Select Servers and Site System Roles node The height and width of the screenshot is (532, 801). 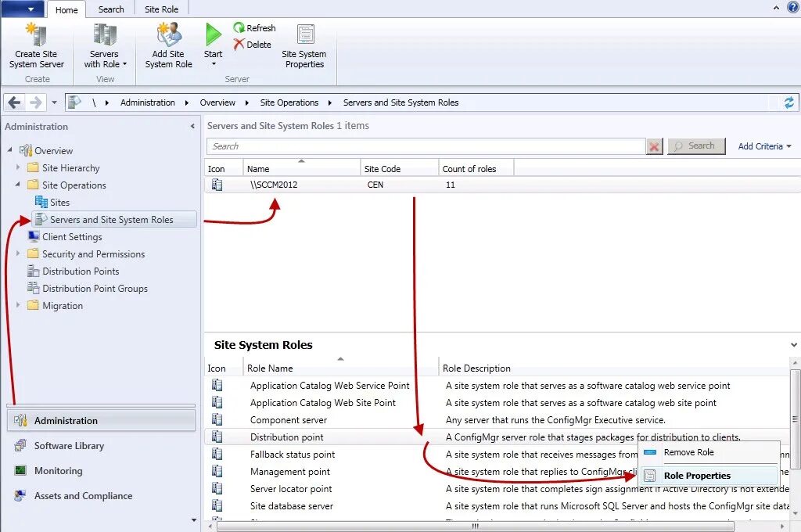[x=114, y=219]
